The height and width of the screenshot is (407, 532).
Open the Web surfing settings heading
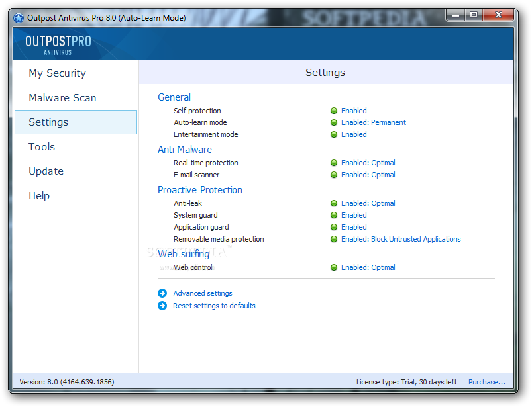coord(184,254)
